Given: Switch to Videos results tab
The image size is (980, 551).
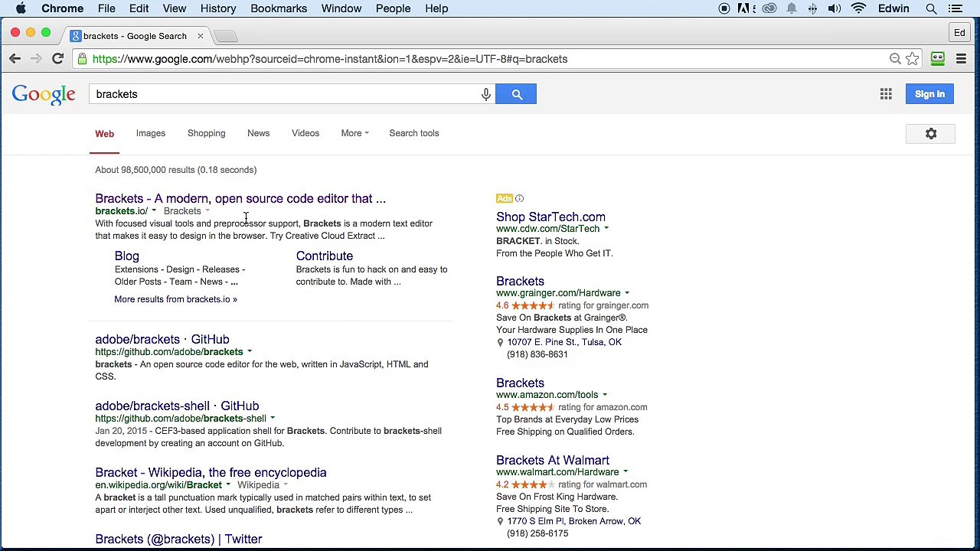Looking at the screenshot, I should pos(305,133).
